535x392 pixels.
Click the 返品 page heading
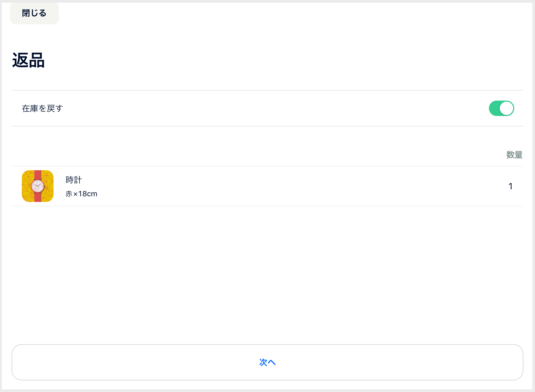click(x=28, y=60)
